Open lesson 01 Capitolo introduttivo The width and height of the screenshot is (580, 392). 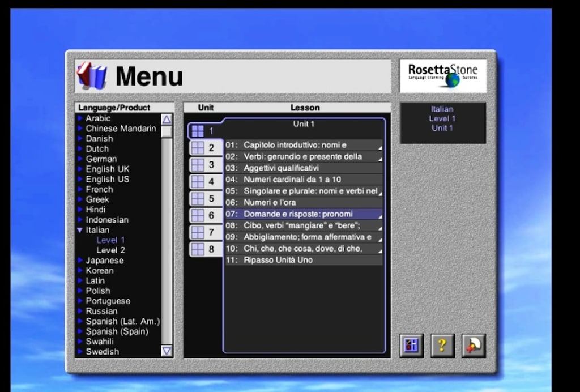pos(304,145)
